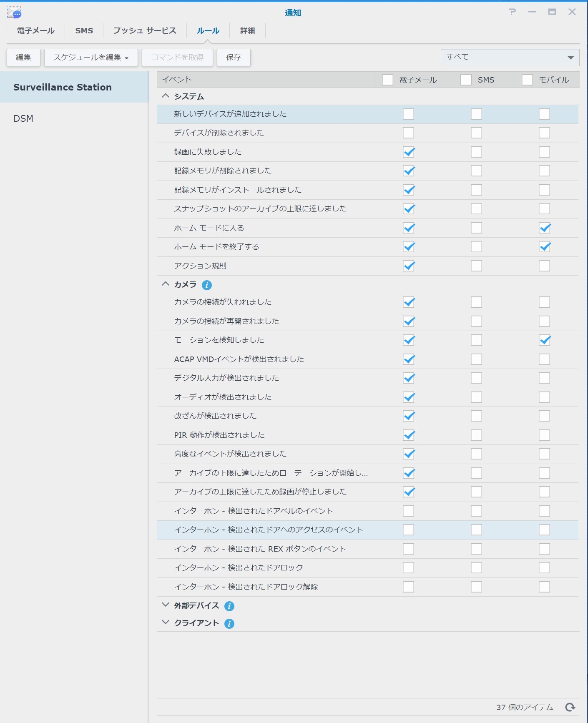Open the スケジュールを編集 dropdown button
Screen dimensions: 588x723
click(91, 58)
